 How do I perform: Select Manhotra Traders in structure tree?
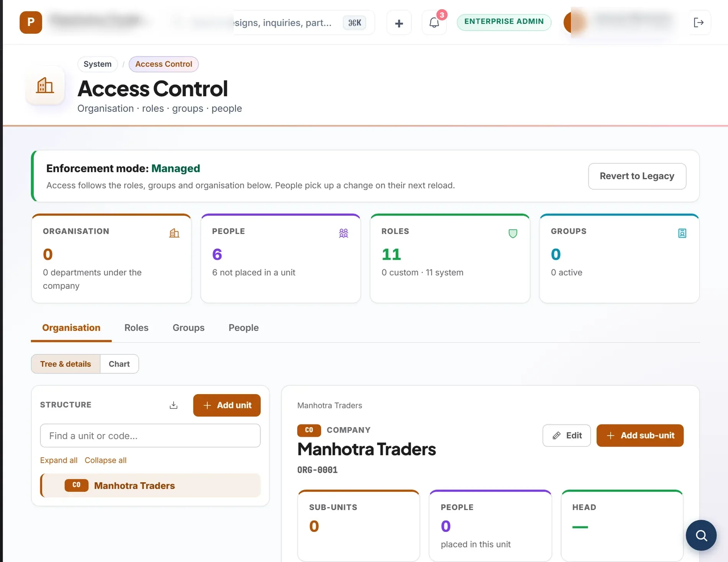(x=151, y=485)
